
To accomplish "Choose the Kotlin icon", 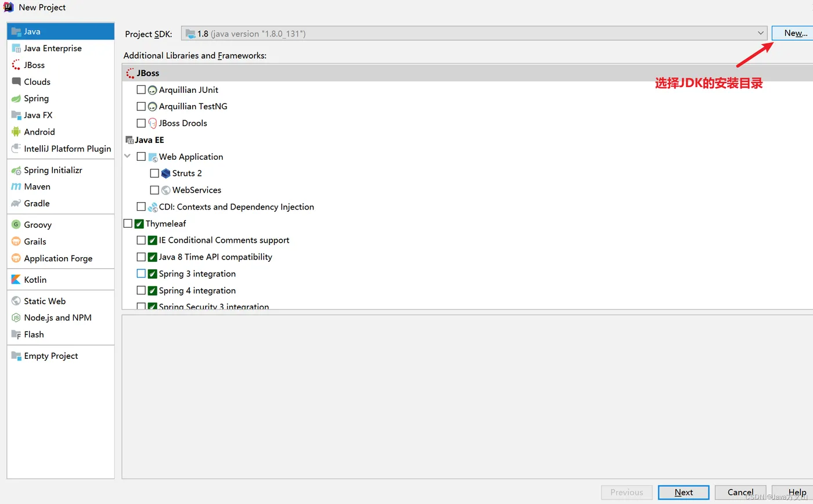I will (x=16, y=279).
